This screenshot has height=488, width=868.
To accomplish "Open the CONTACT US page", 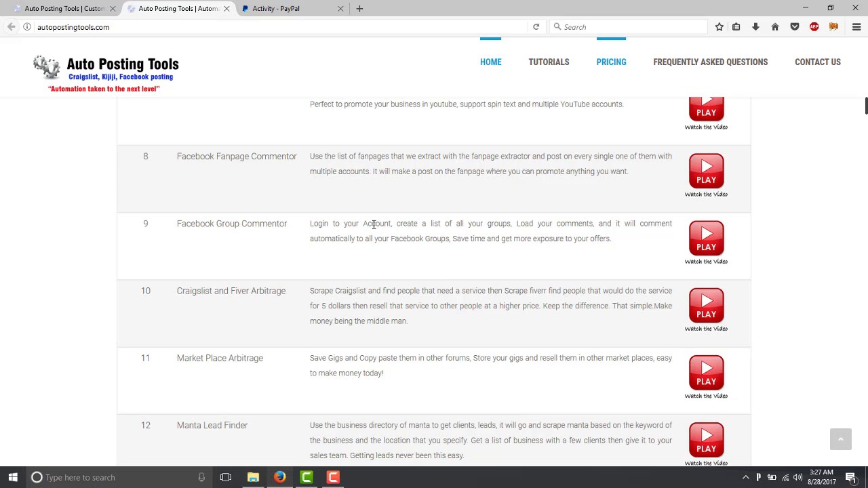I will [x=817, y=62].
